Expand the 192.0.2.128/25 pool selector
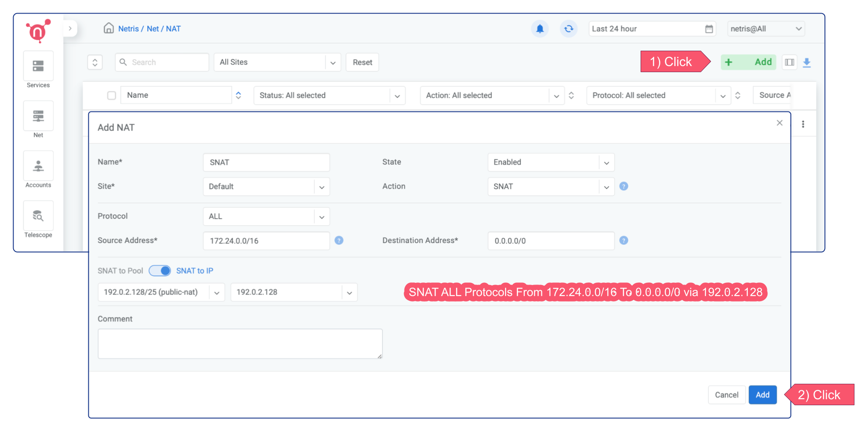868x431 pixels. point(216,292)
